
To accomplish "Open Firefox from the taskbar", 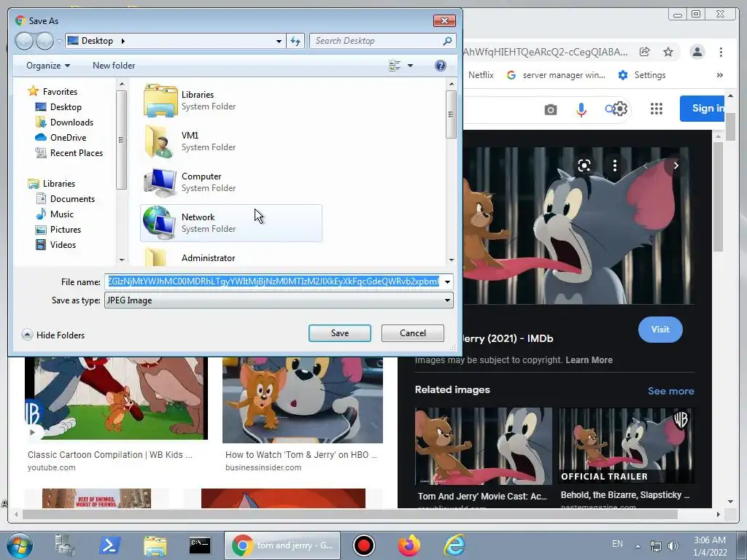I will tap(409, 545).
